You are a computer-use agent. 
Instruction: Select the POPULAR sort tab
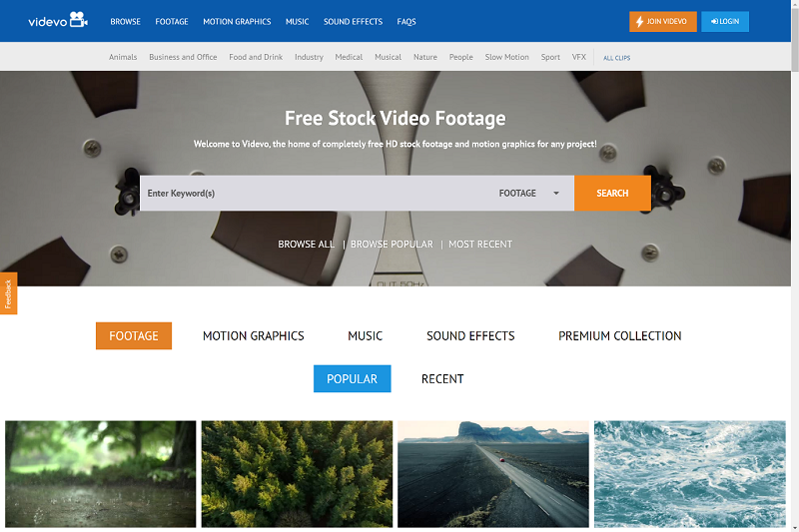[353, 378]
